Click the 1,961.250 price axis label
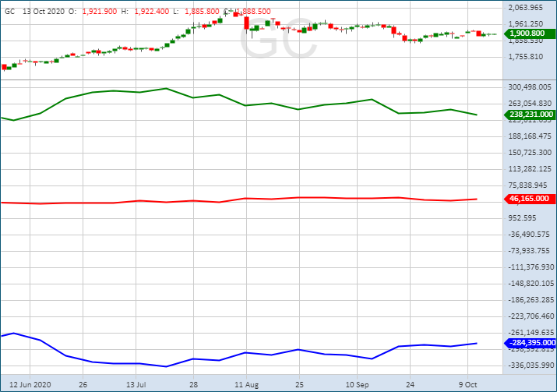557x392 pixels. 525,24
